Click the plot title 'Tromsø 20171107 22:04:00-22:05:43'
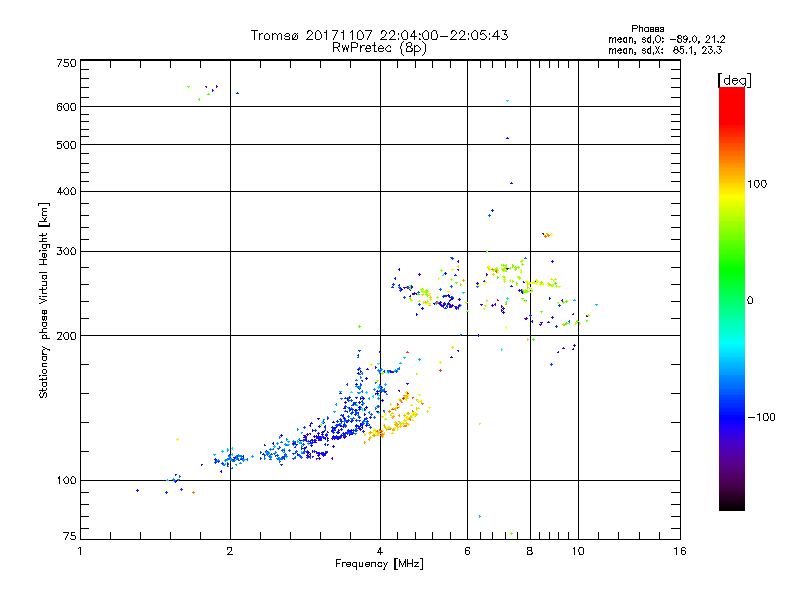Screen dimensions: 800x600 click(x=379, y=35)
